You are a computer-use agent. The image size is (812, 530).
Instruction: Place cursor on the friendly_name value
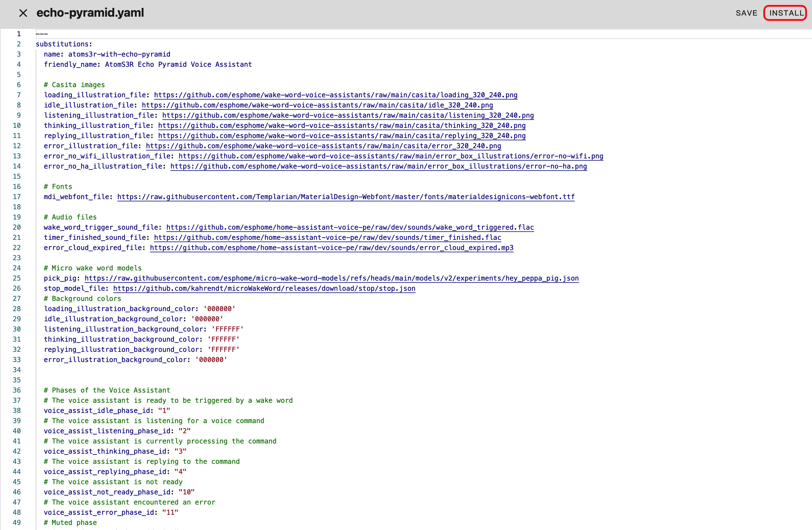(178, 64)
